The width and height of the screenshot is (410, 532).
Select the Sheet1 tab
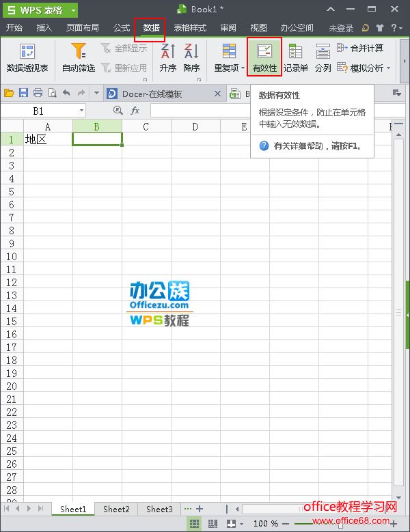tap(73, 509)
